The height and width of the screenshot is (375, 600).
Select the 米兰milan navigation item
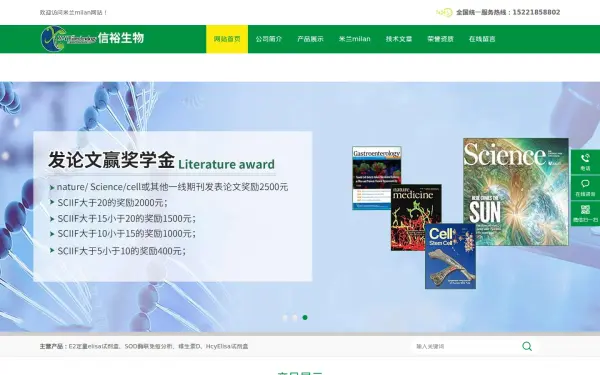(354, 39)
